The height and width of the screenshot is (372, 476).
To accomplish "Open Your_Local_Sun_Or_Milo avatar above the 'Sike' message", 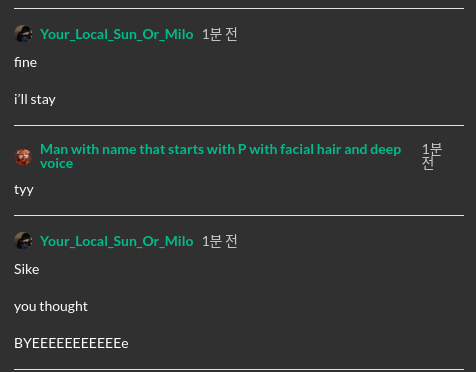I will [x=23, y=241].
